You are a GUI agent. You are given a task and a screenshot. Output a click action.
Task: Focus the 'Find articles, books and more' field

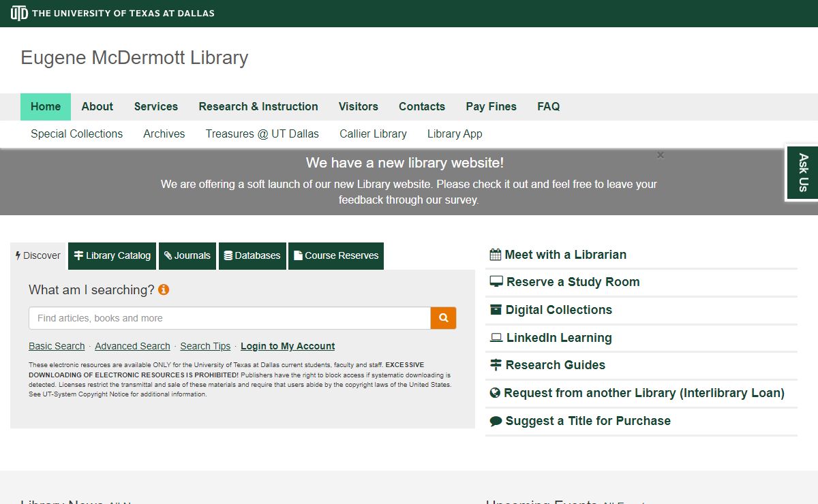pos(229,318)
